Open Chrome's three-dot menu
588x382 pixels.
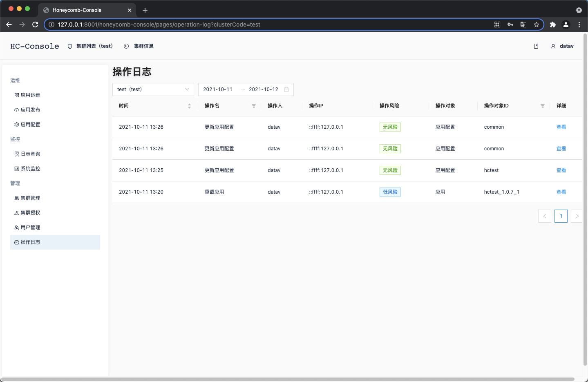pyautogui.click(x=579, y=25)
